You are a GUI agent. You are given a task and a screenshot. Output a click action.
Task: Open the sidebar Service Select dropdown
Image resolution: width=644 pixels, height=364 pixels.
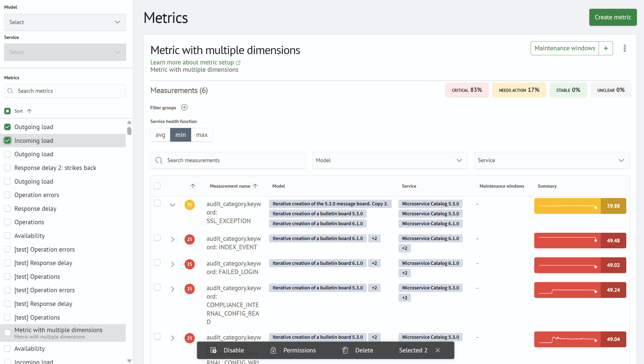pos(65,52)
